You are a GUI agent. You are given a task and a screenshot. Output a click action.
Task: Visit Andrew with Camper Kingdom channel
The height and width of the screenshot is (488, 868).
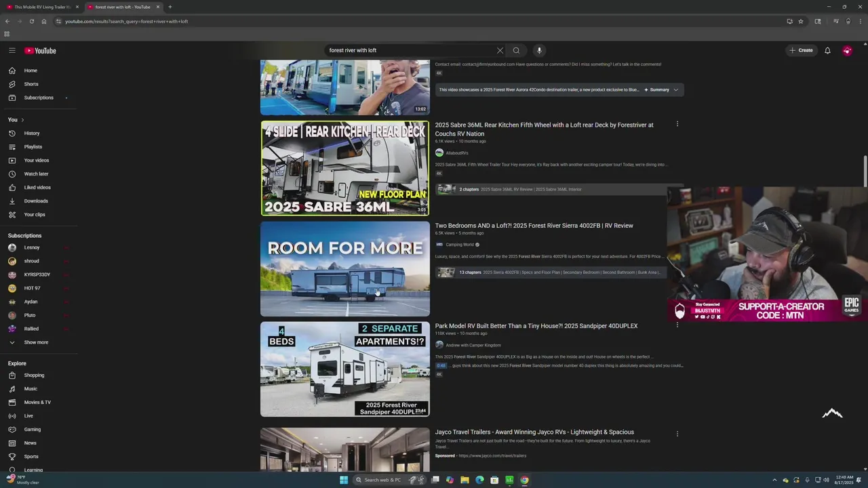tap(473, 345)
